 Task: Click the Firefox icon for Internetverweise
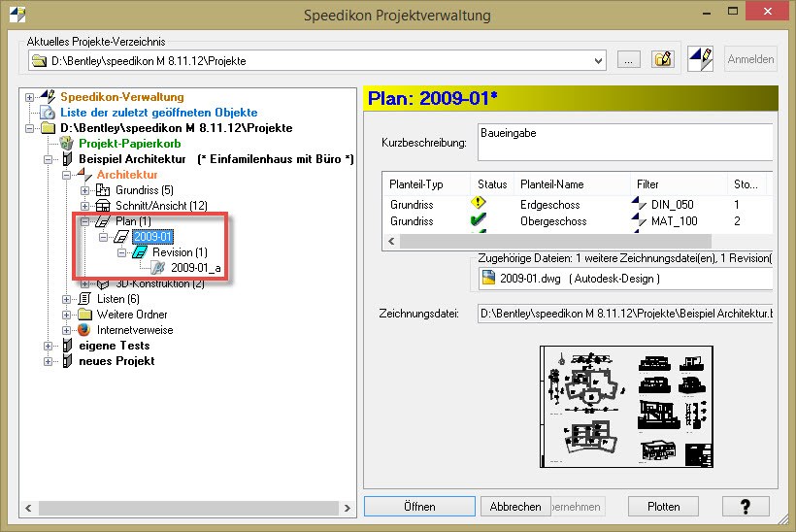[84, 330]
